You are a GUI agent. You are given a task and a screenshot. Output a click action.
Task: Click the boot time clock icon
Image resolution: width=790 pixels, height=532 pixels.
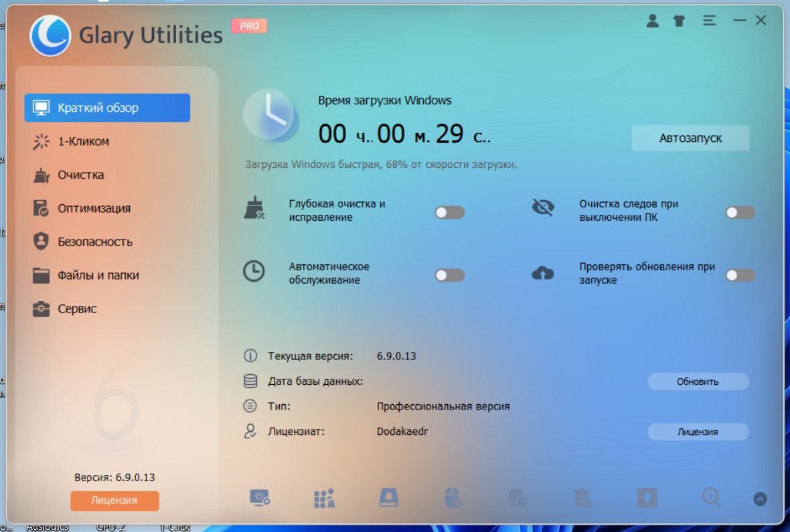271,115
